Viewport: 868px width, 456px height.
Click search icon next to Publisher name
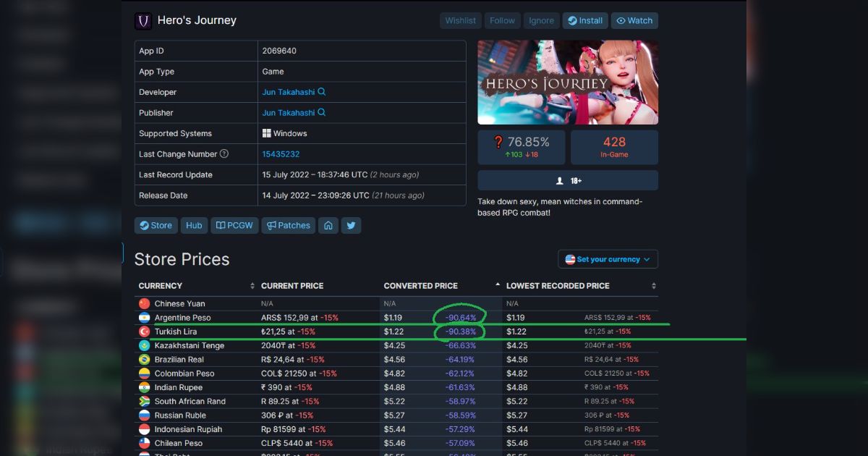[x=322, y=112]
